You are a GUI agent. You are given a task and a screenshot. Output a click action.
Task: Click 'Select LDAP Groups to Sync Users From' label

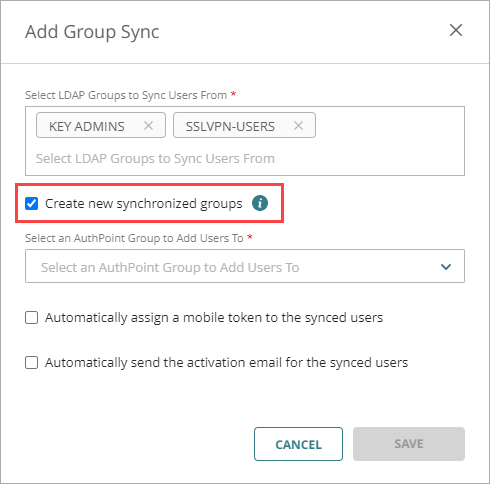(x=126, y=95)
